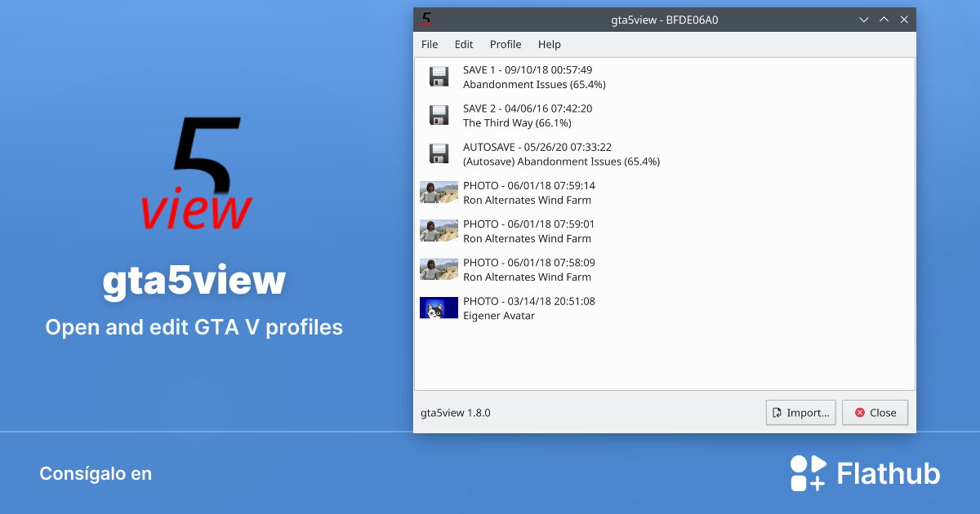Open the Profile menu
Image resolution: width=980 pixels, height=514 pixels.
(506, 44)
